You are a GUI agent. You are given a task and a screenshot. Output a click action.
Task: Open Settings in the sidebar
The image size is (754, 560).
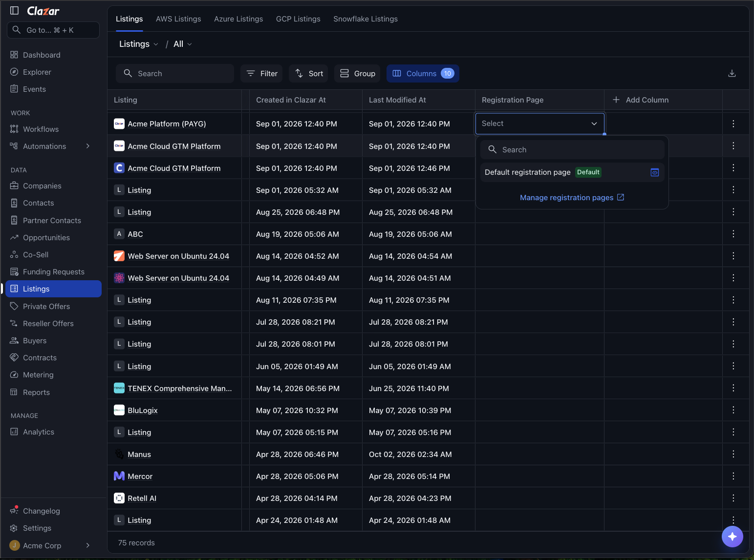pyautogui.click(x=54, y=528)
